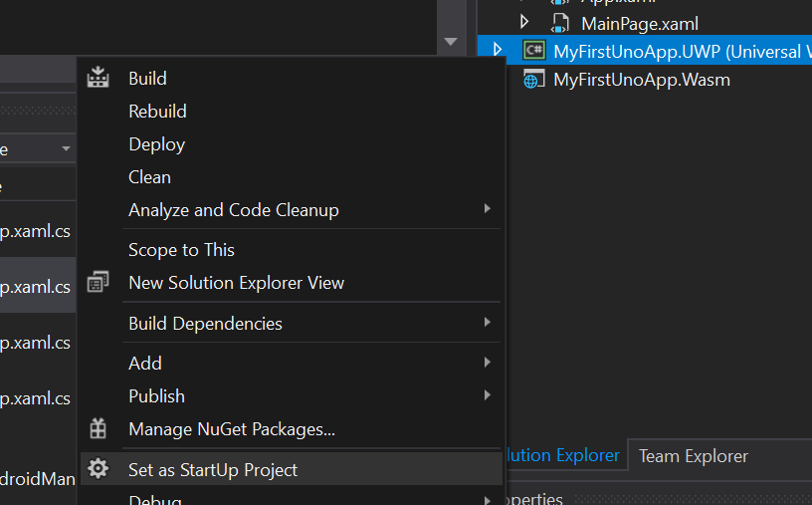Choose New Solution Explorer View

point(290,283)
